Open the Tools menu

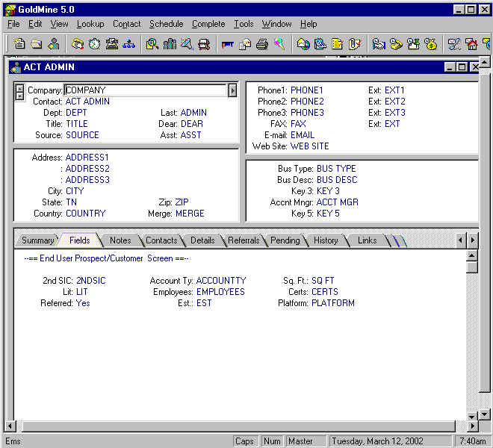pos(244,24)
